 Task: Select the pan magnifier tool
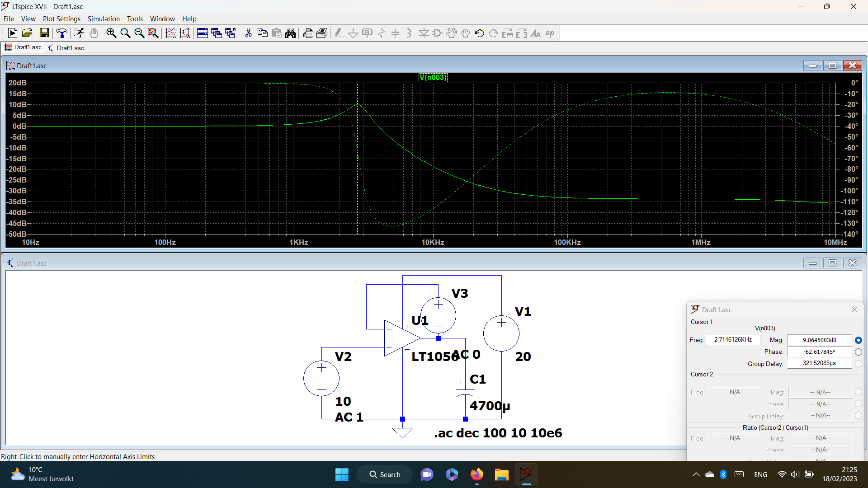(125, 33)
